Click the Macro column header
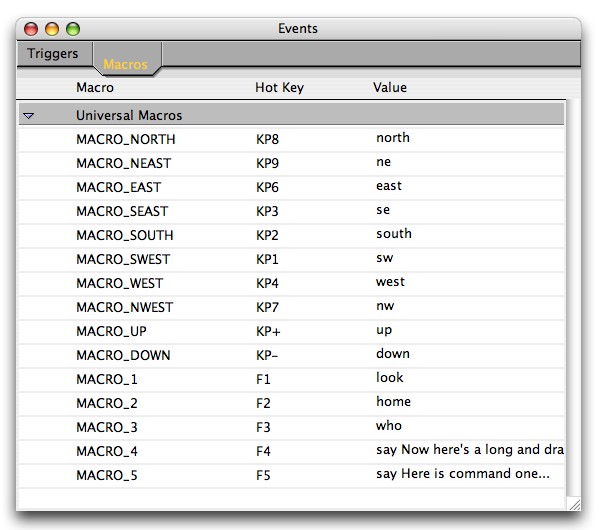 95,88
